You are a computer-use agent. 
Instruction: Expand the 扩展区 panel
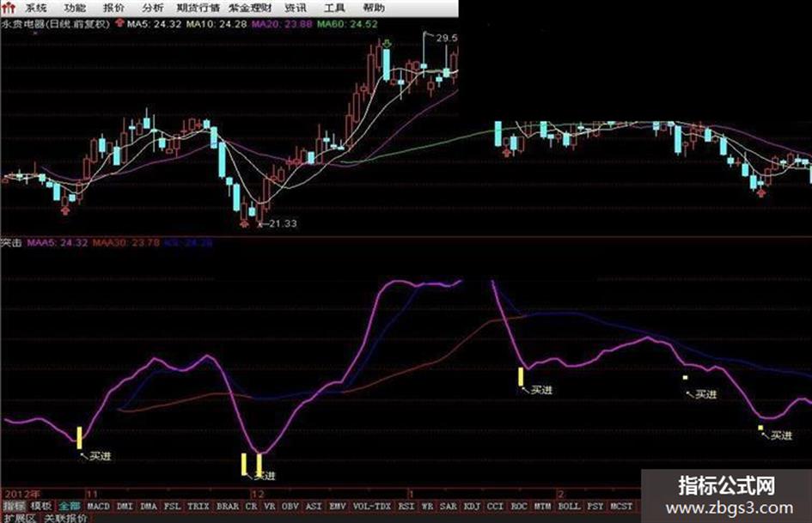click(x=19, y=518)
